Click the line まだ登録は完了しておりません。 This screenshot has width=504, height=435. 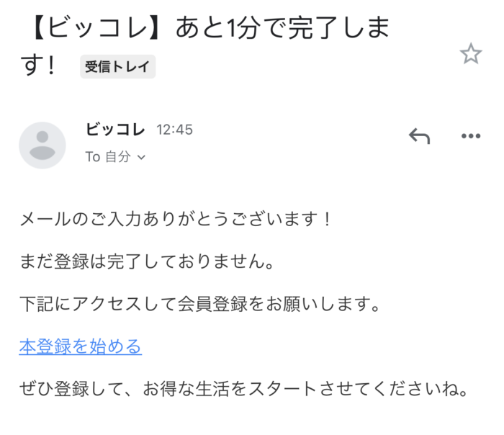[147, 261]
